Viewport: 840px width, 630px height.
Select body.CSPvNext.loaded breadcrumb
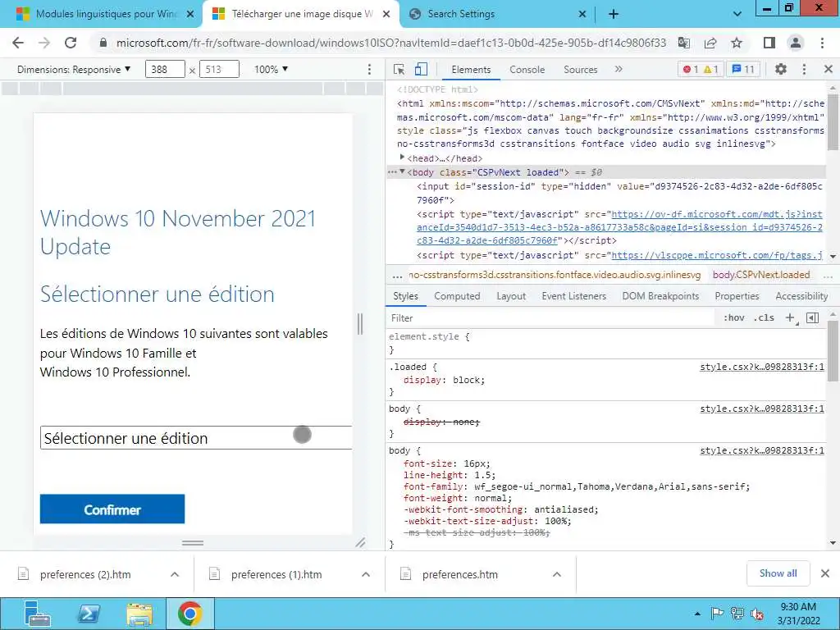[x=760, y=275]
